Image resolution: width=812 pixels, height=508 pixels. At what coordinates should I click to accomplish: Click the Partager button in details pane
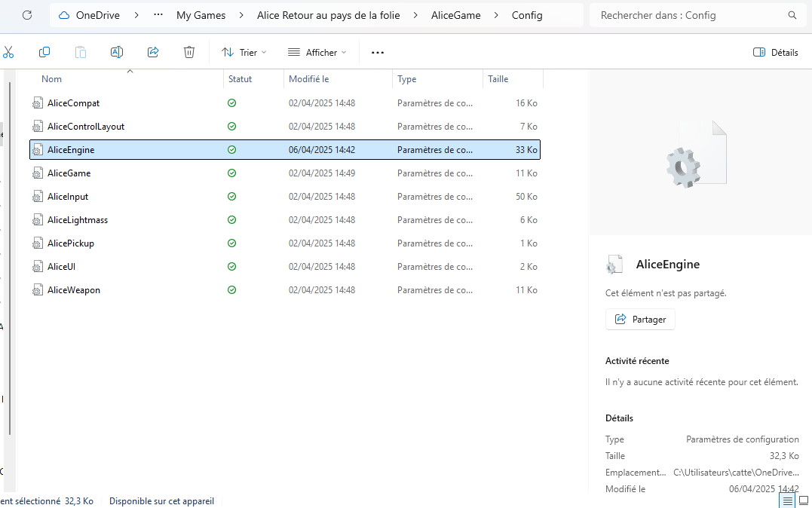coord(640,320)
